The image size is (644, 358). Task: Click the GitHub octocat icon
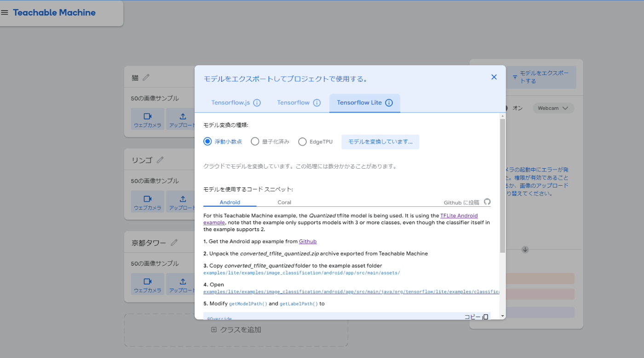487,202
